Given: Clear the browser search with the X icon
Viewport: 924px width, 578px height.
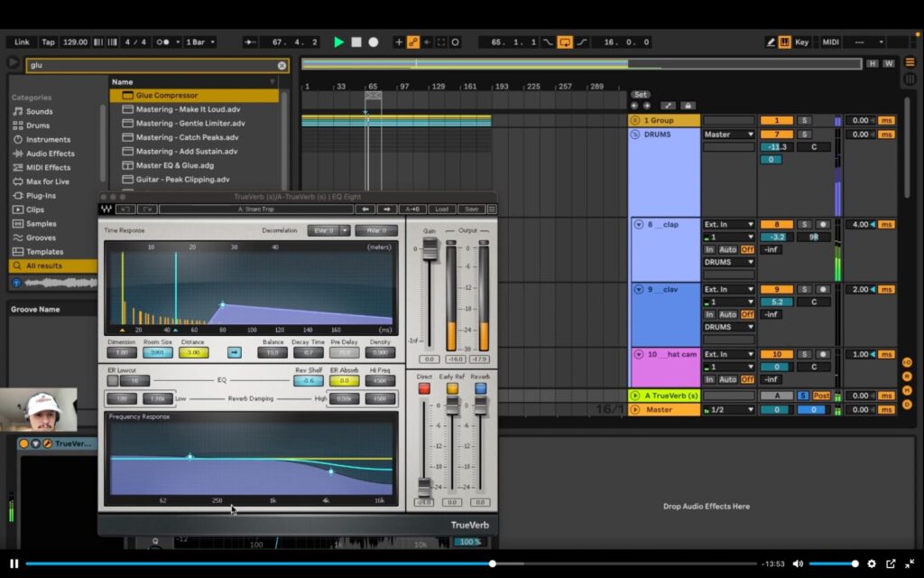Looking at the screenshot, I should tap(282, 65).
